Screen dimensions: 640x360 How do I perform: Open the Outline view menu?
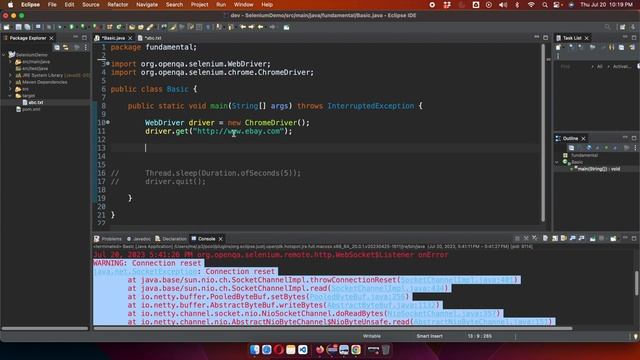click(x=635, y=147)
